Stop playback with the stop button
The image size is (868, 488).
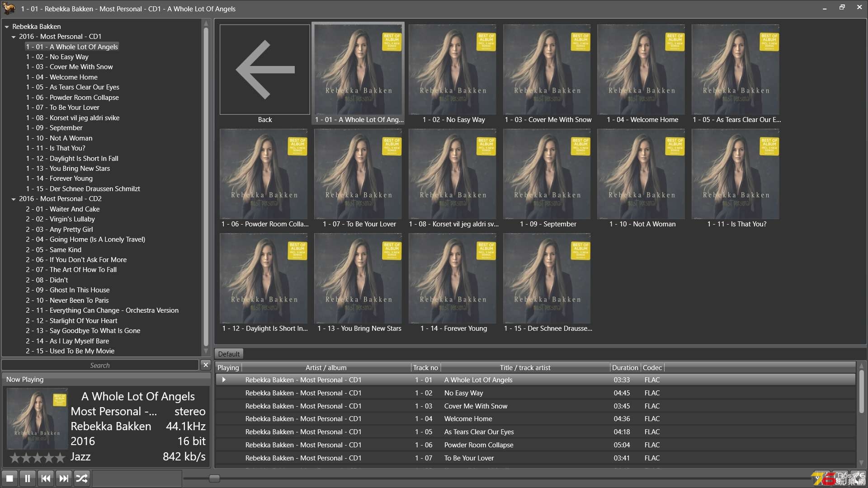[9, 478]
